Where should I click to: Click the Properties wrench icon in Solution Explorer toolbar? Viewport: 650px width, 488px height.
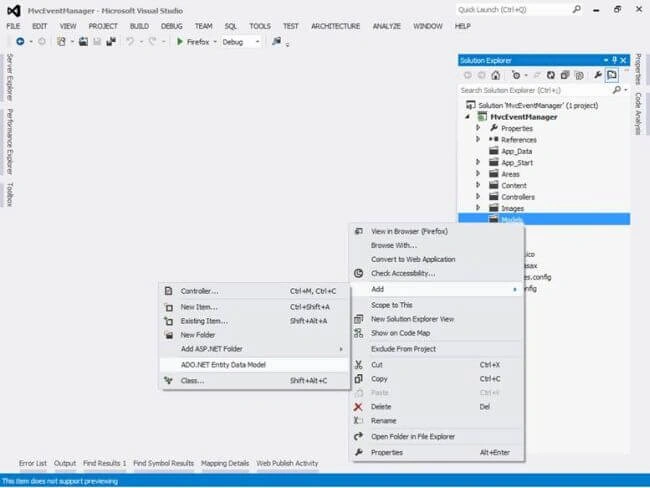[x=598, y=75]
